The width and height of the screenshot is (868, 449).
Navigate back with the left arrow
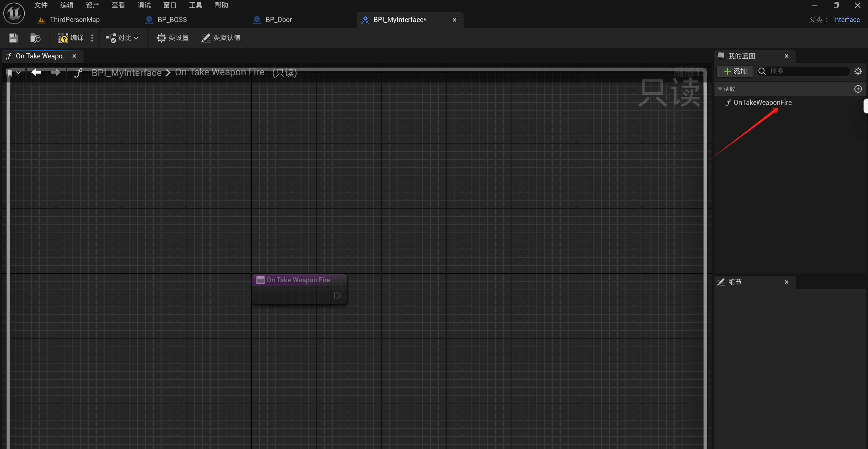(x=36, y=72)
